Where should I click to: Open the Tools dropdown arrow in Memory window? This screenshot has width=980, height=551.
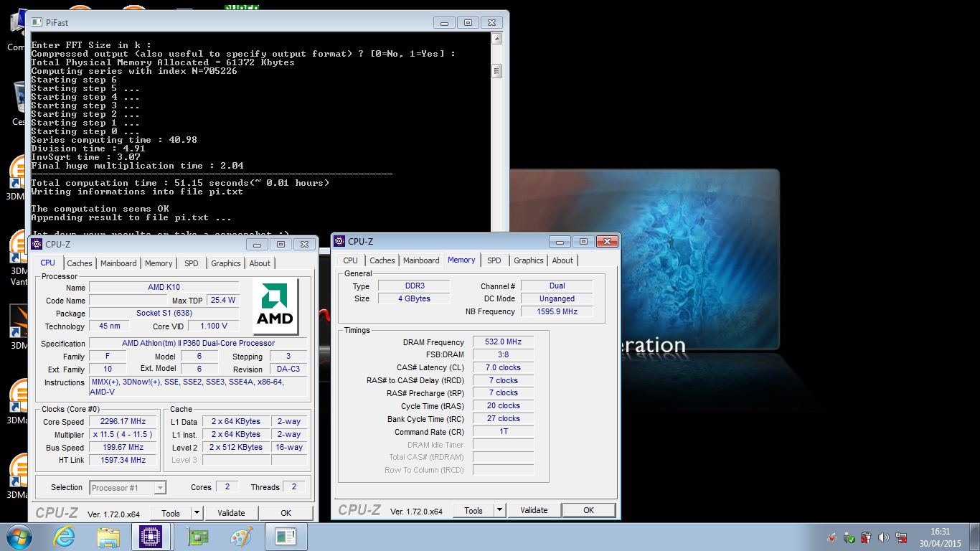pos(500,510)
